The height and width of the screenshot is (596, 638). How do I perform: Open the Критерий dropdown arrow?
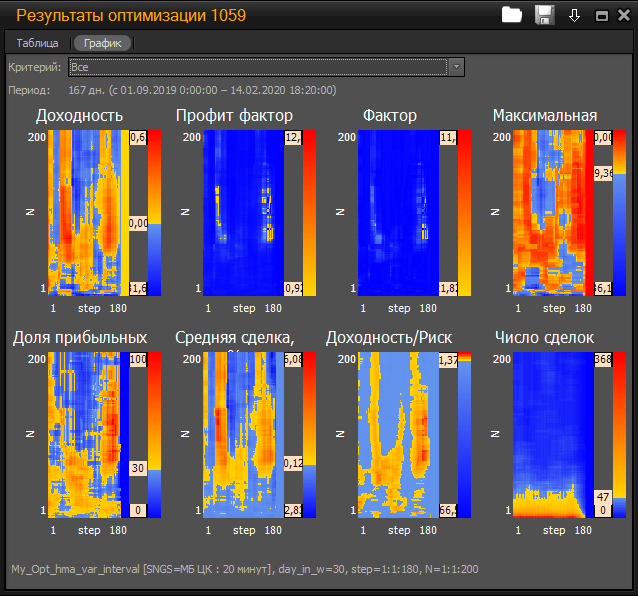click(456, 67)
